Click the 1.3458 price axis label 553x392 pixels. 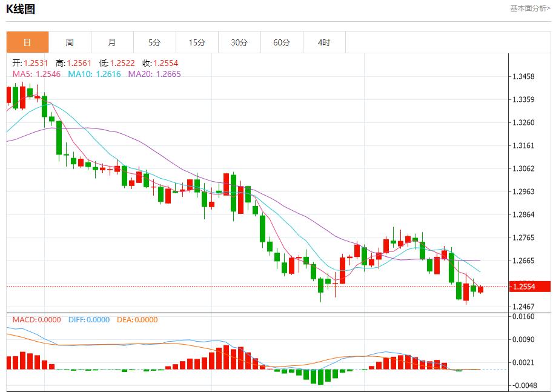pyautogui.click(x=523, y=77)
